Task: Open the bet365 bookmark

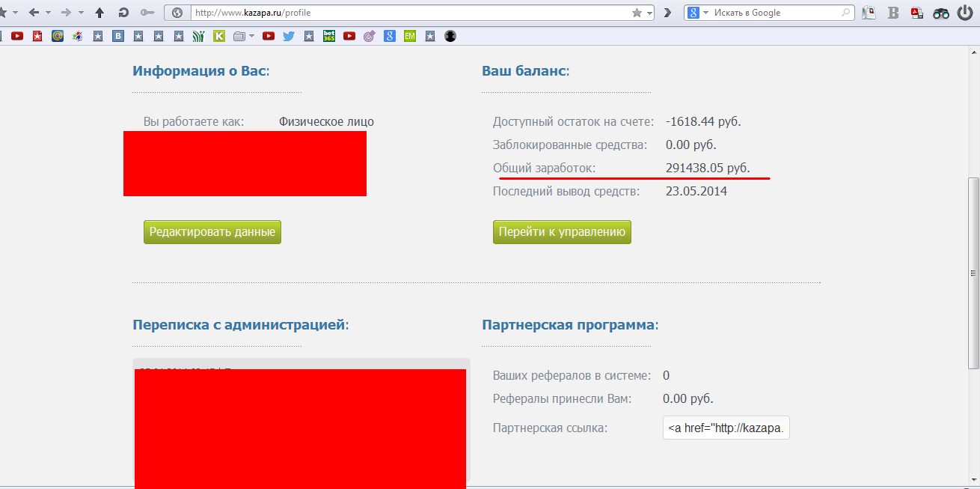Action: click(x=329, y=36)
